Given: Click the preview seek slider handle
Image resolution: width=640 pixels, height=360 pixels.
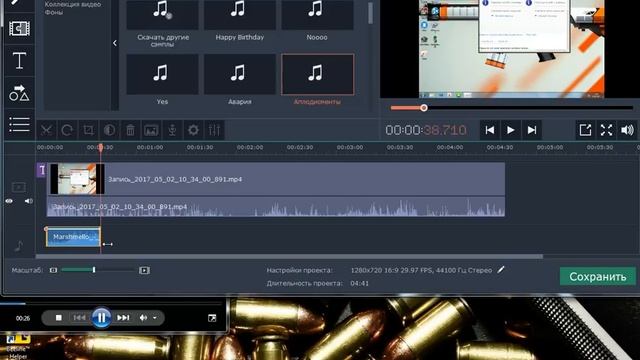Looking at the screenshot, I should point(424,108).
